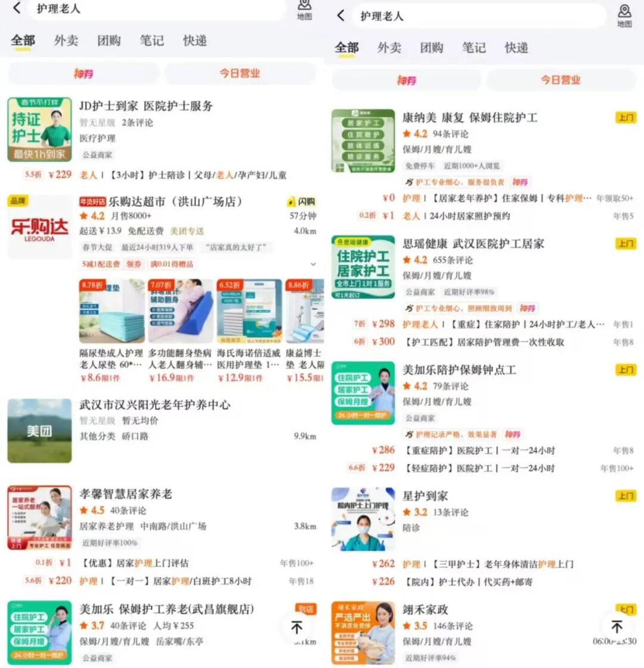
Task: Open the 康益博士 product image
Action: (x=305, y=311)
